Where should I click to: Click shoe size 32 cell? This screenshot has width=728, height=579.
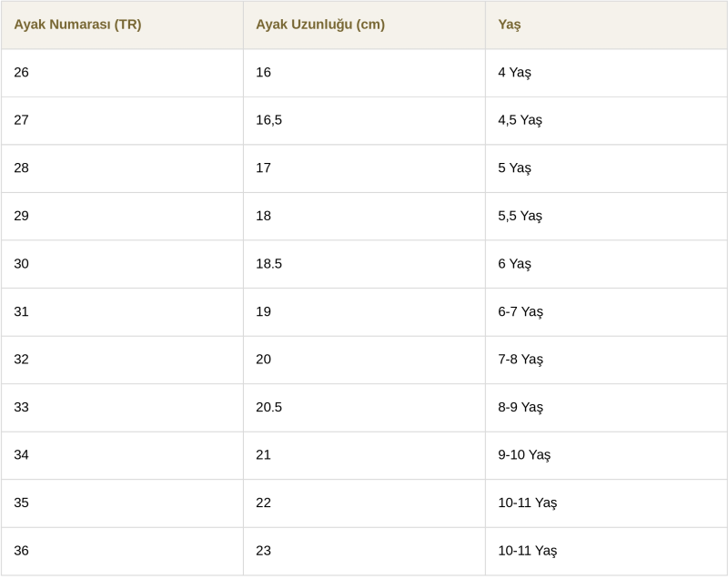point(21,359)
